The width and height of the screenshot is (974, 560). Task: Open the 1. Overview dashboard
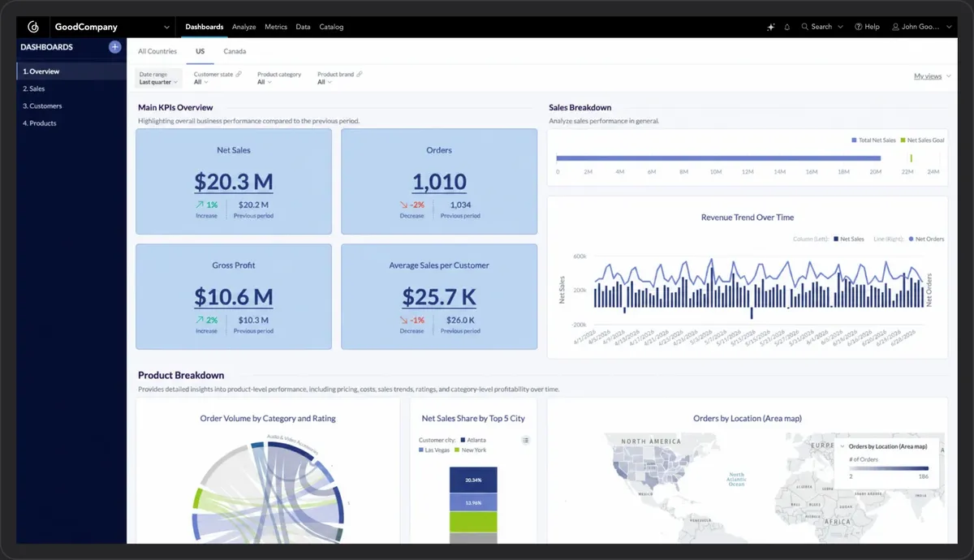click(71, 71)
